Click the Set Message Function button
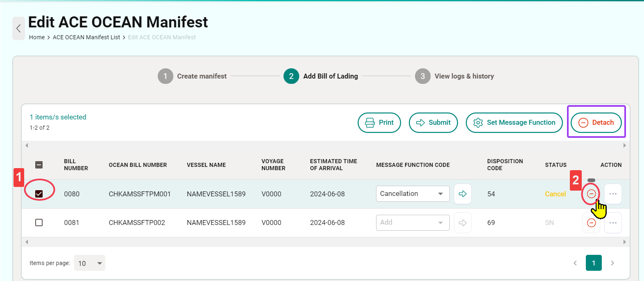This screenshot has height=281, width=644. pos(514,123)
